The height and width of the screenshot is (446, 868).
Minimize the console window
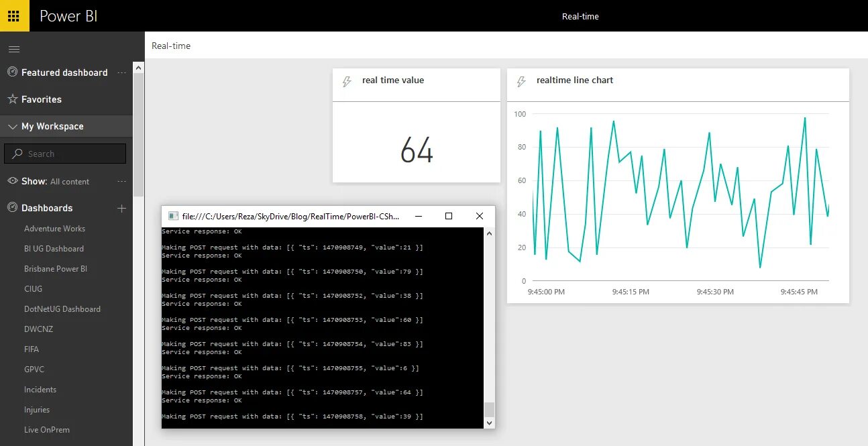tap(418, 216)
